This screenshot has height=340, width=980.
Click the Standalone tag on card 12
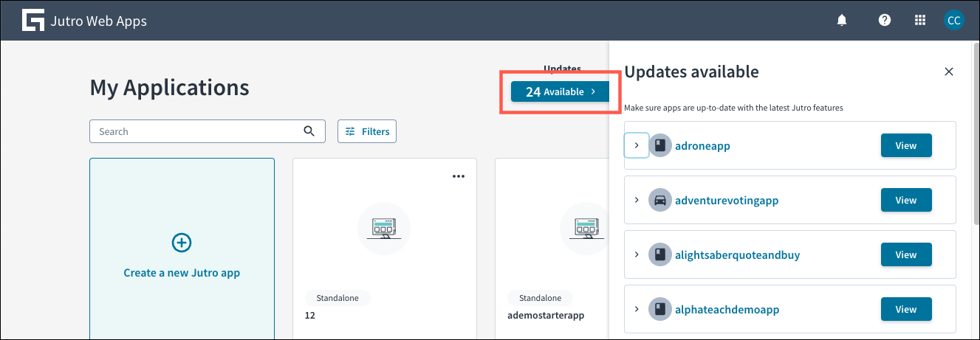[x=337, y=298]
